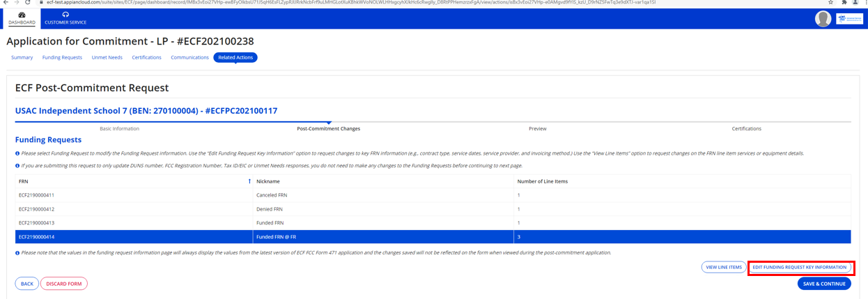This screenshot has height=299, width=868.
Task: Click info icon beside 'Please note that the values'
Action: (x=17, y=253)
